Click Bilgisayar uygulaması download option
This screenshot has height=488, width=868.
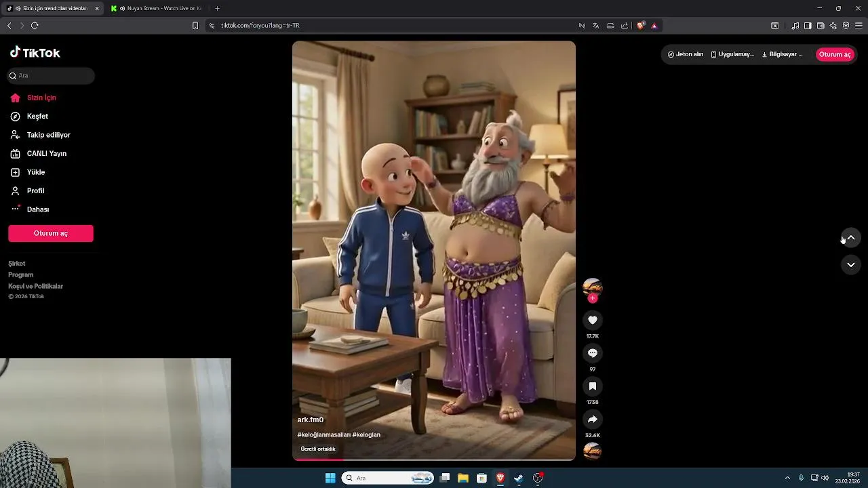pos(783,54)
